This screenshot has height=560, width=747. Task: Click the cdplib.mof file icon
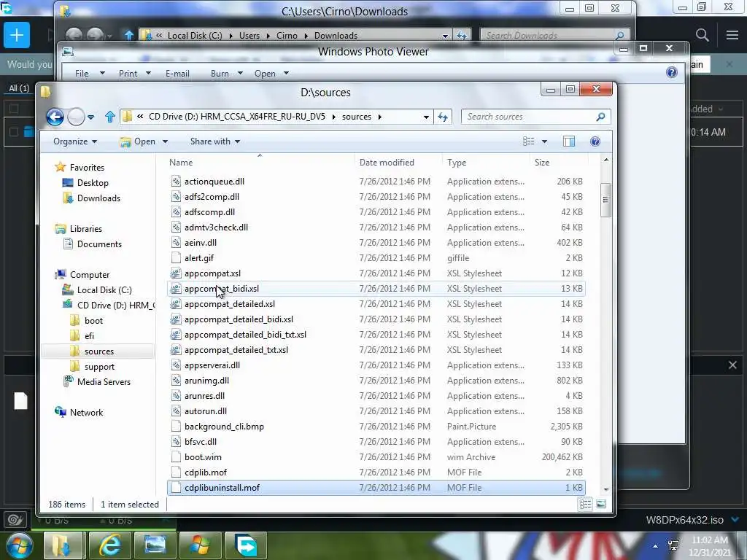coord(176,472)
